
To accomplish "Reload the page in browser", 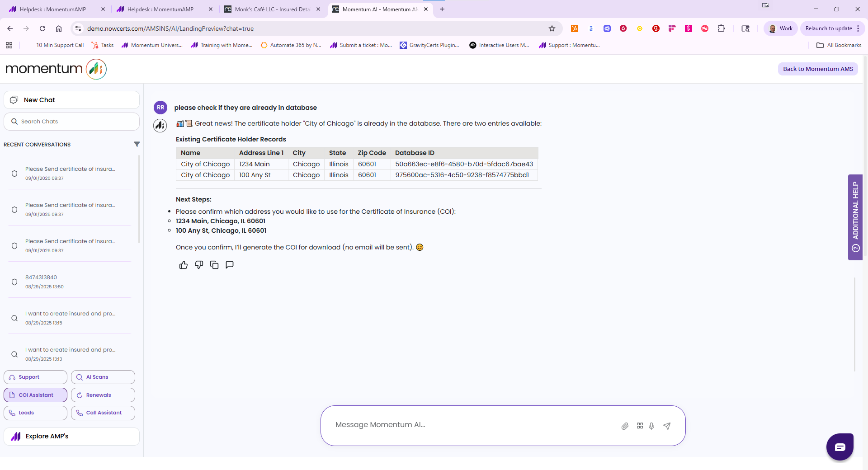I will 42,28.
